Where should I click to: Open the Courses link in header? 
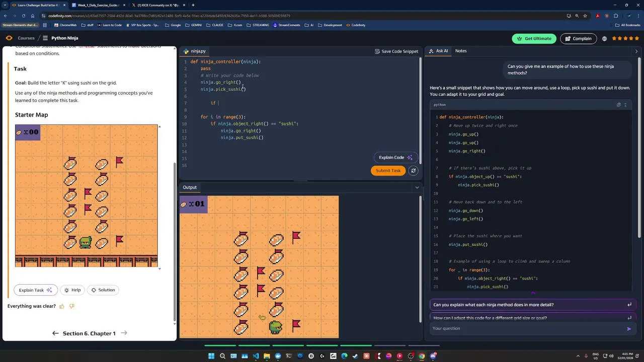(26, 38)
